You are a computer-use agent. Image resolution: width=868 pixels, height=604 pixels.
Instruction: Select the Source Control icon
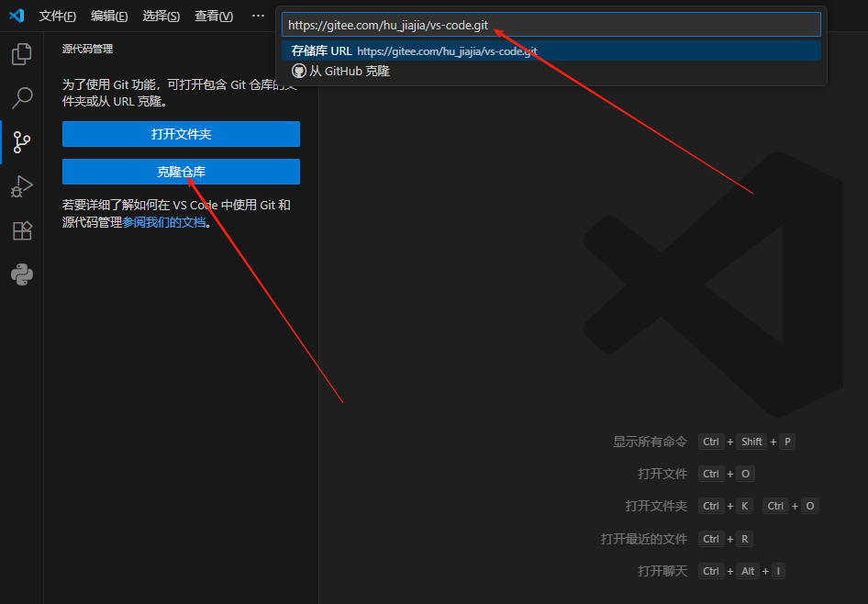[x=22, y=142]
